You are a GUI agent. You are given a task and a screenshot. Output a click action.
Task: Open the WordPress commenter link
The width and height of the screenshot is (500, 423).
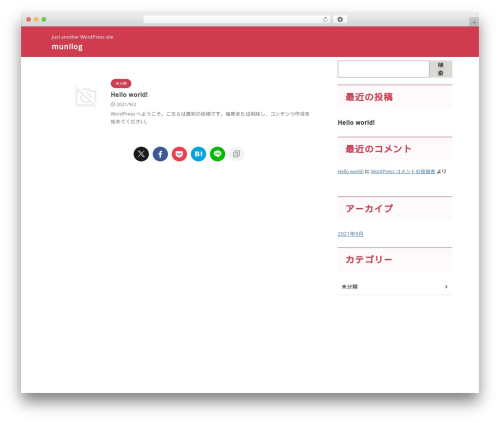click(x=403, y=171)
